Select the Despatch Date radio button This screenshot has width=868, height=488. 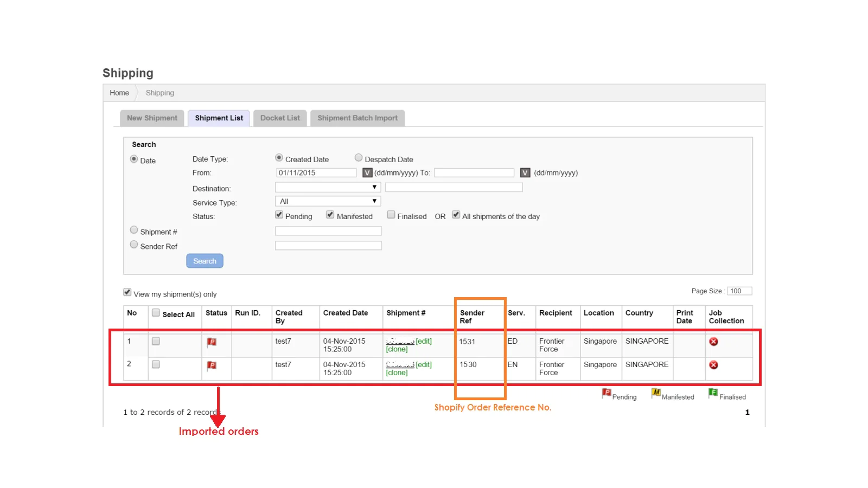point(359,158)
